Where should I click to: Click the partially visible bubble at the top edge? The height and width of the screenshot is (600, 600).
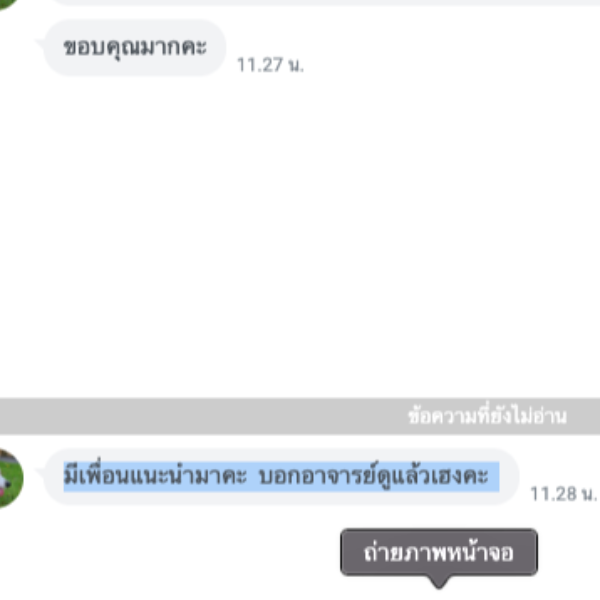[x=325, y=3]
